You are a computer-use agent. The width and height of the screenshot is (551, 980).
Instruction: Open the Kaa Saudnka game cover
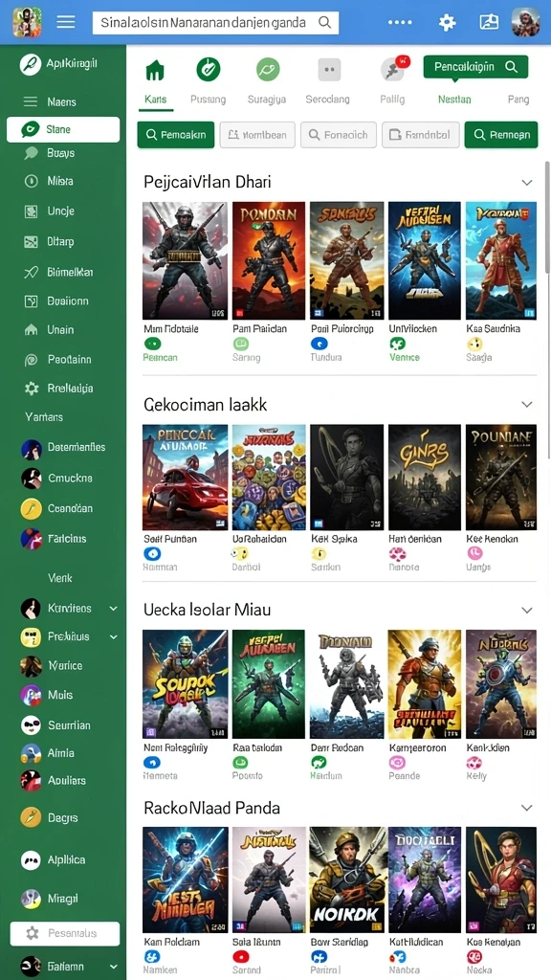(501, 260)
